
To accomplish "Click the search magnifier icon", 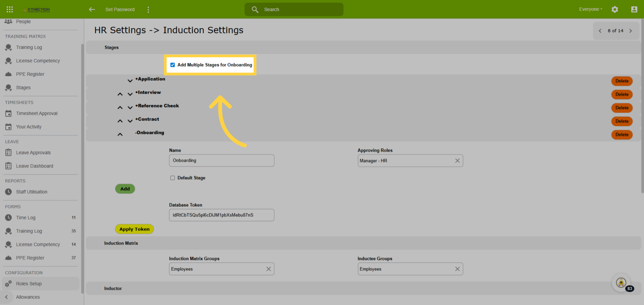I will 255,9.
